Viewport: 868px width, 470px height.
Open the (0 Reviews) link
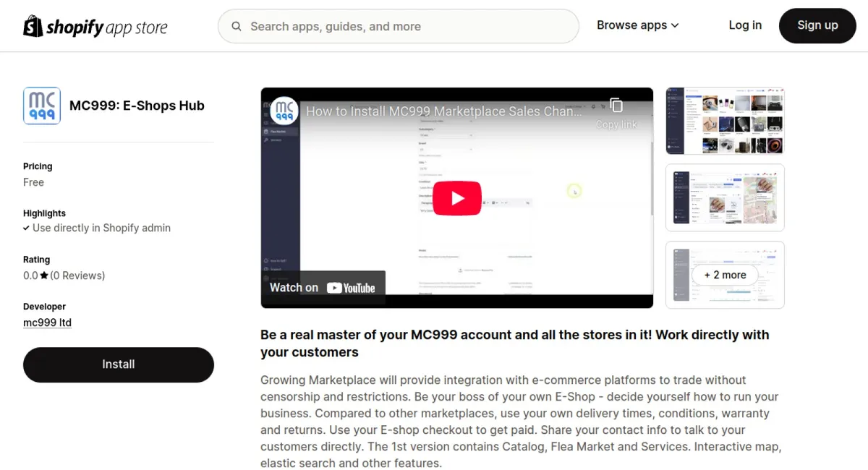tap(77, 275)
